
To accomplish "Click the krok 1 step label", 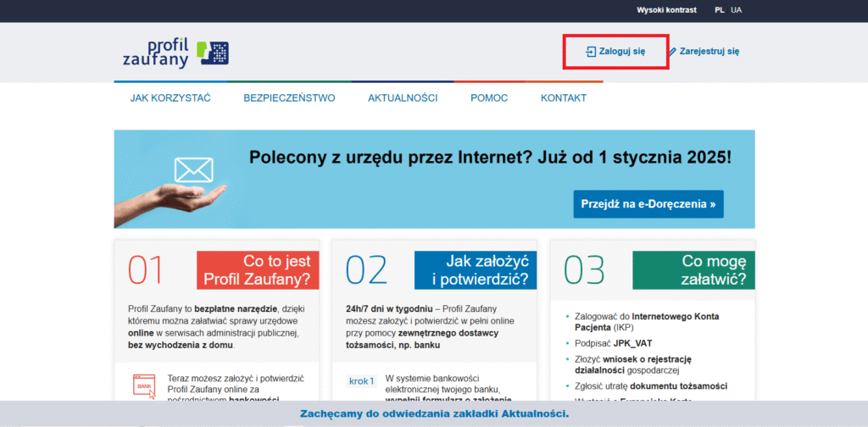I will (x=361, y=381).
